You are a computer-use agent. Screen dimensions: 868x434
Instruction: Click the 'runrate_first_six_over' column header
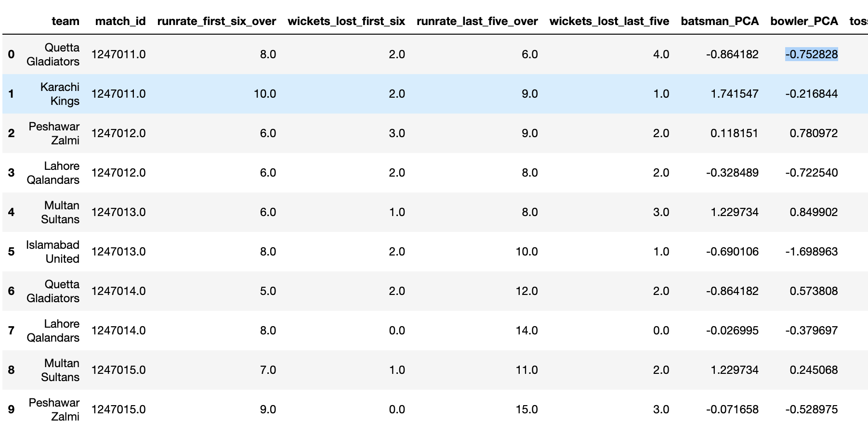[x=217, y=21]
